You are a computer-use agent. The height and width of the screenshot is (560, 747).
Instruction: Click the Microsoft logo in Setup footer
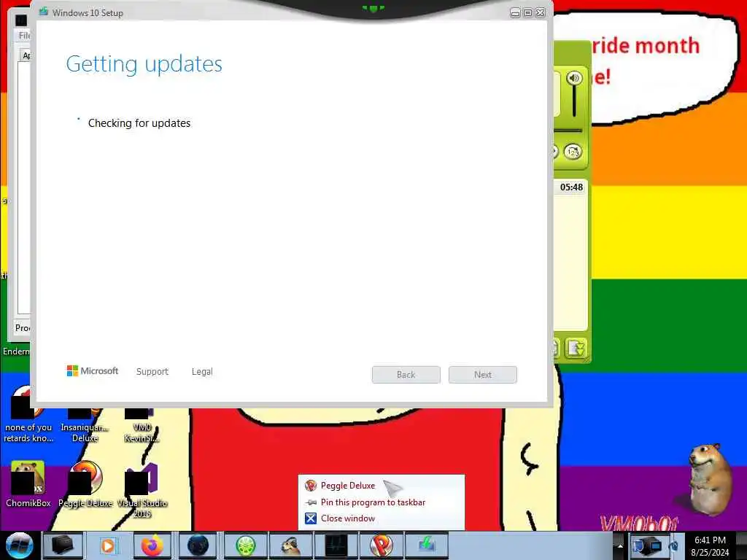pos(93,371)
